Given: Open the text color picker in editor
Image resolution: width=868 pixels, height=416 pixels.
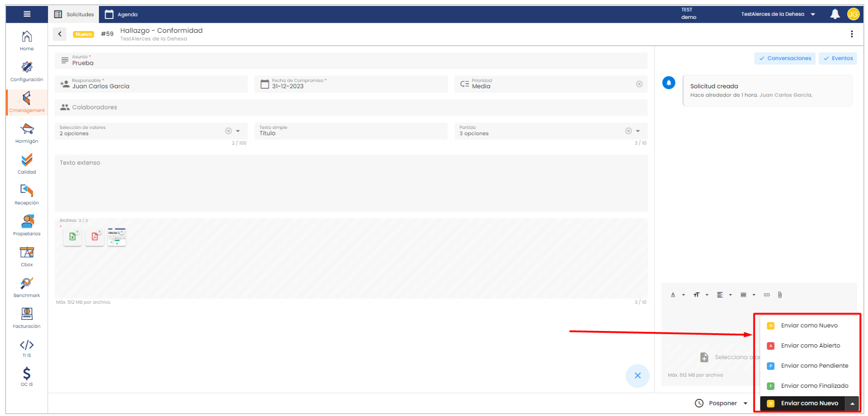Looking at the screenshot, I should point(674,295).
